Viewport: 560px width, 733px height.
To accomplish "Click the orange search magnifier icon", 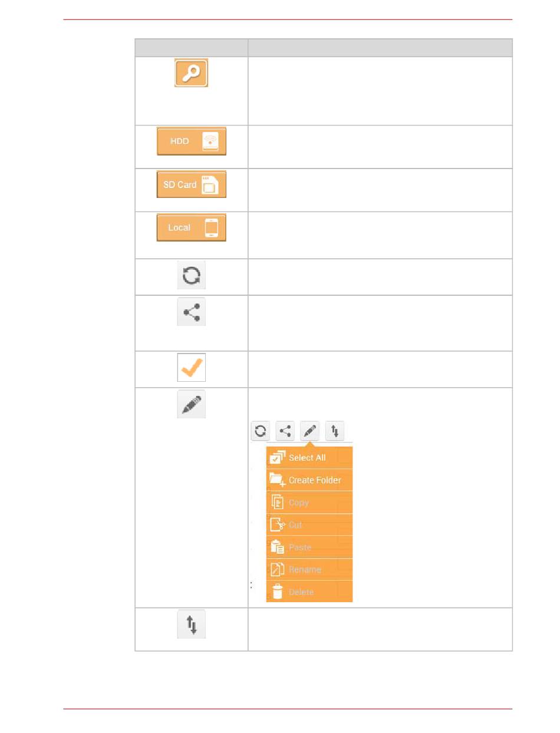I will [191, 73].
